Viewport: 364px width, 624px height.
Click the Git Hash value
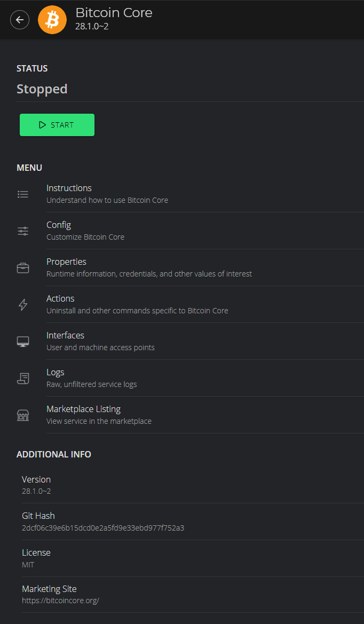[x=103, y=528]
